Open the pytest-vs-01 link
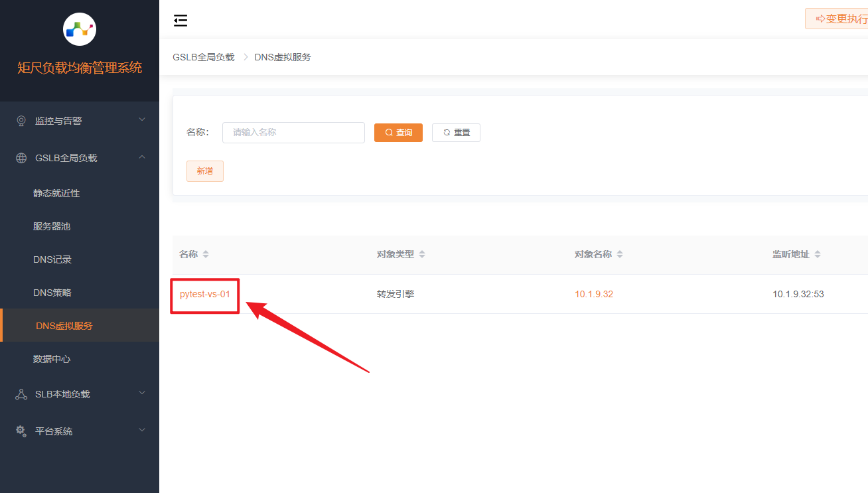 click(204, 294)
